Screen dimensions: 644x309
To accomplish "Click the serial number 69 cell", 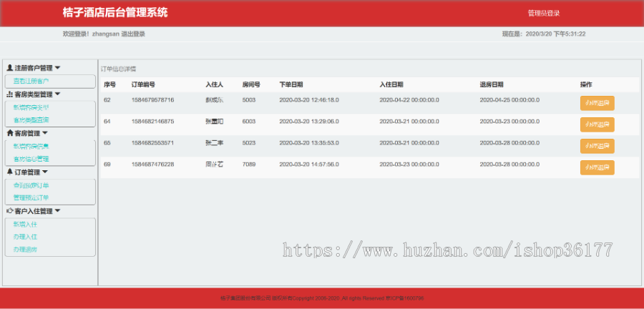I will coord(107,165).
